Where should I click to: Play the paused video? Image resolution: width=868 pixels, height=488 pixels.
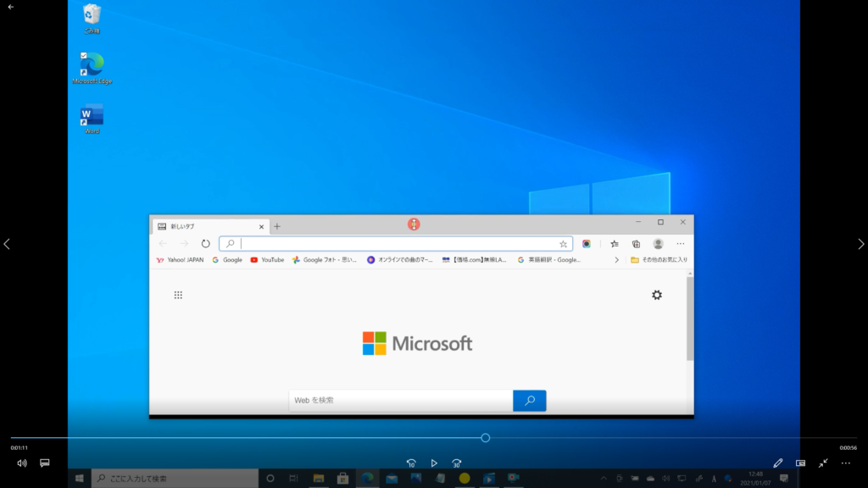434,463
